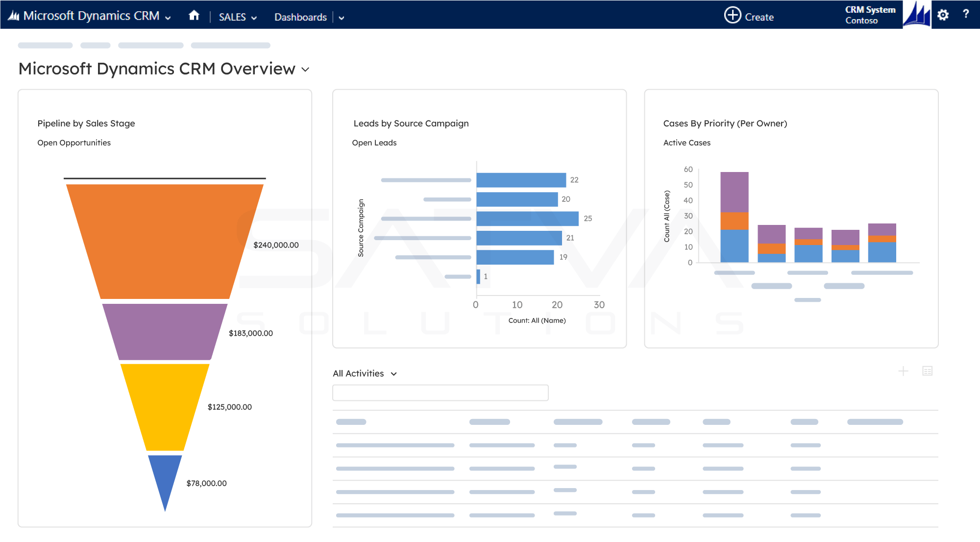Viewport: 980px width, 542px height.
Task: Select the orange $240,000.00 funnel segment
Action: (x=165, y=241)
